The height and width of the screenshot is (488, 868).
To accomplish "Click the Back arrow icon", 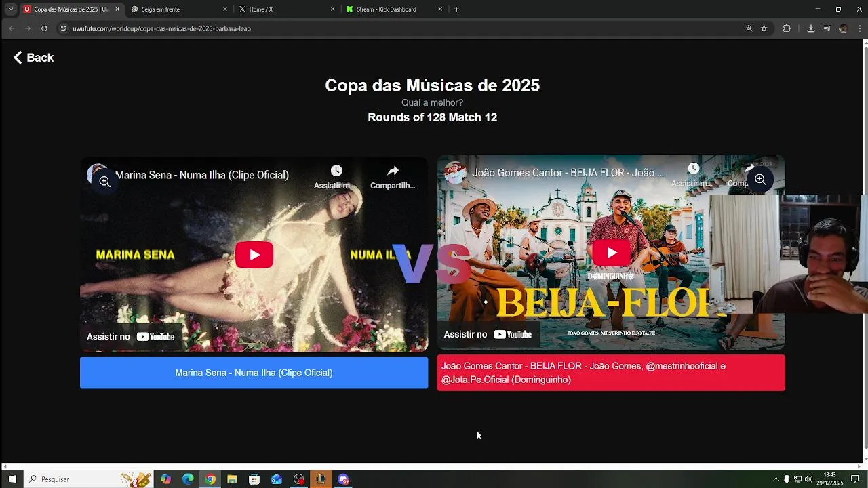I will click(18, 58).
